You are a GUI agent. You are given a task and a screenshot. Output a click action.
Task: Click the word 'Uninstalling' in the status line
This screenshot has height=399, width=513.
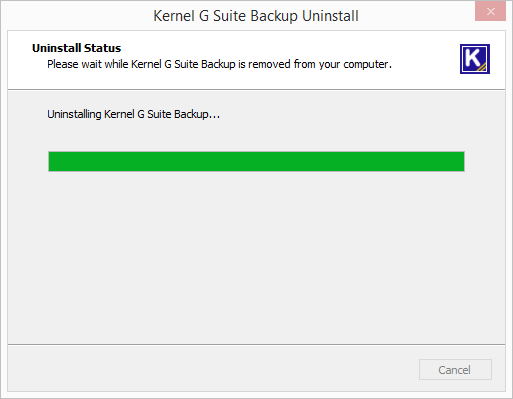tap(74, 114)
